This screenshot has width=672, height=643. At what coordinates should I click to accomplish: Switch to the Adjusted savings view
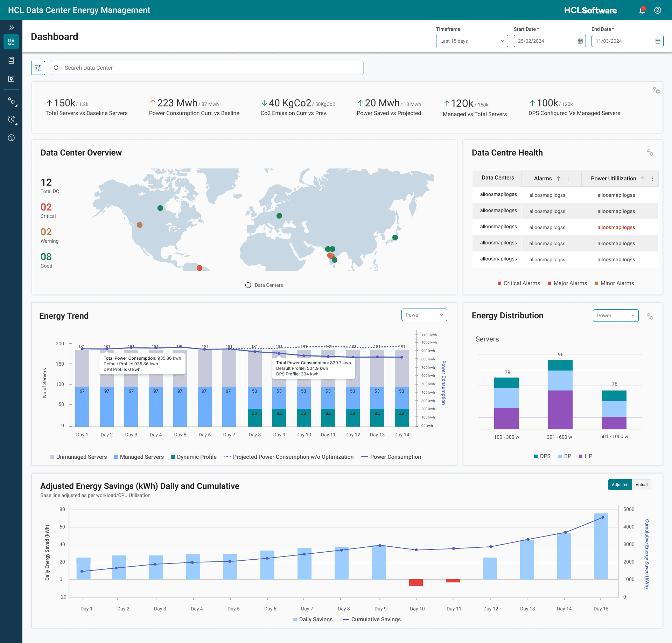click(x=620, y=485)
